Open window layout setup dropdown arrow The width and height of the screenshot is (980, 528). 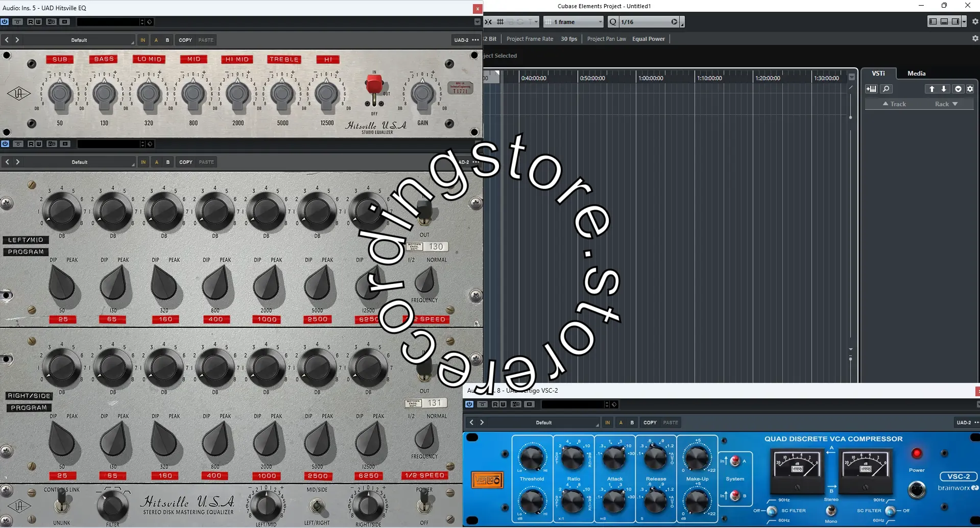pyautogui.click(x=964, y=21)
